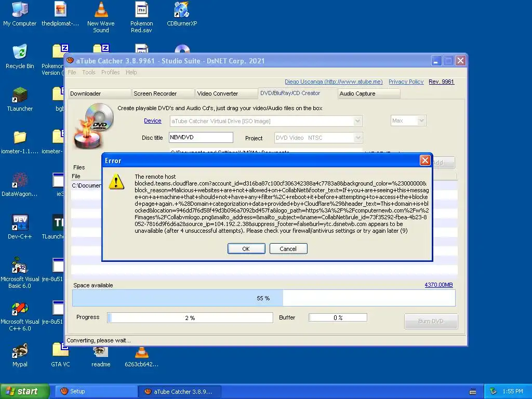Click the Device link label
This screenshot has height=399, width=532.
coord(152,121)
